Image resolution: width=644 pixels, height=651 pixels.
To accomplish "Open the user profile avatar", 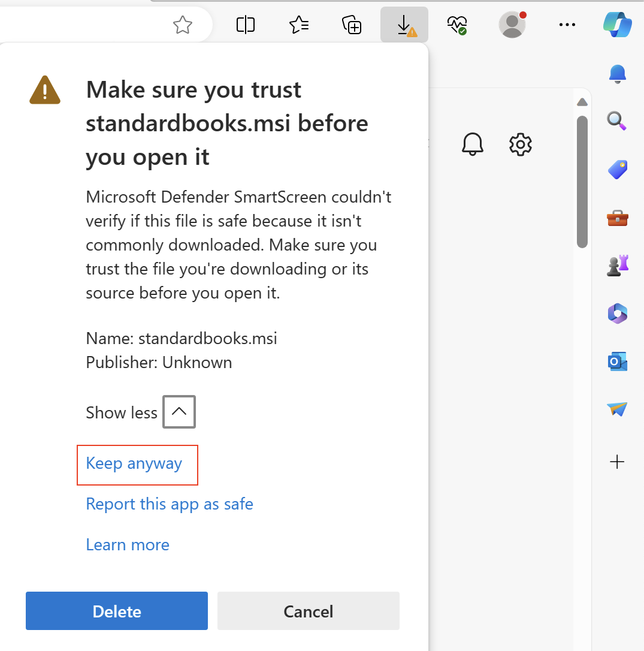I will [x=512, y=25].
